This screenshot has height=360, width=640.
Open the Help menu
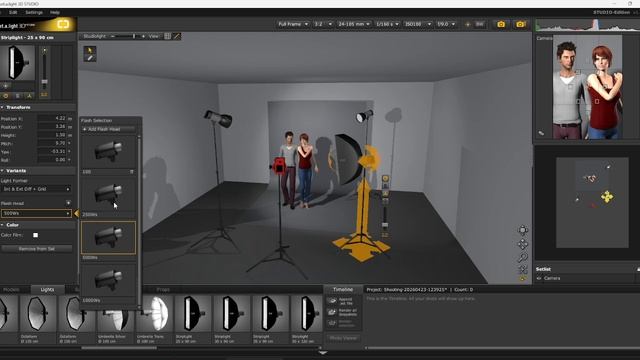[x=55, y=12]
